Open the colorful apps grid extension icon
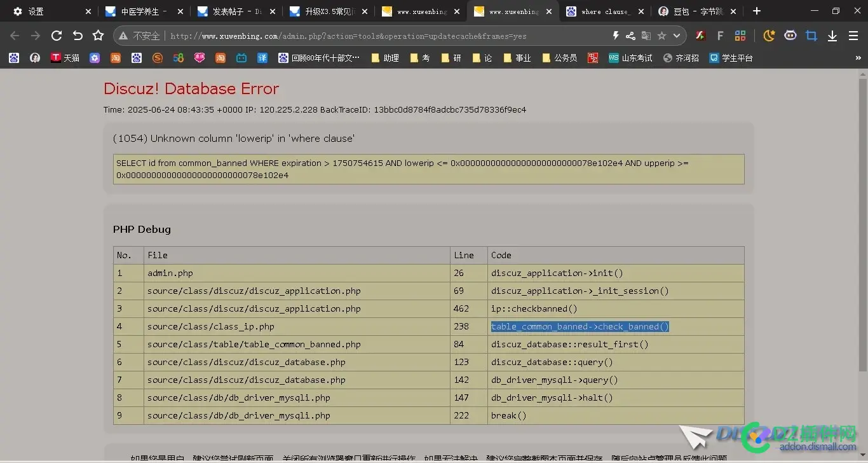The height and width of the screenshot is (463, 868). [740, 36]
